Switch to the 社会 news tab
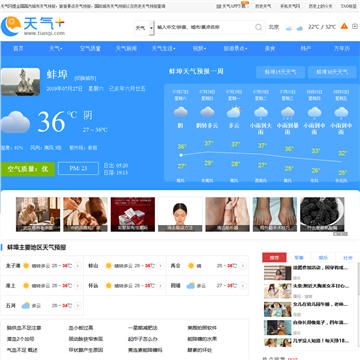This screenshot has width=360, height=360. point(348,258)
